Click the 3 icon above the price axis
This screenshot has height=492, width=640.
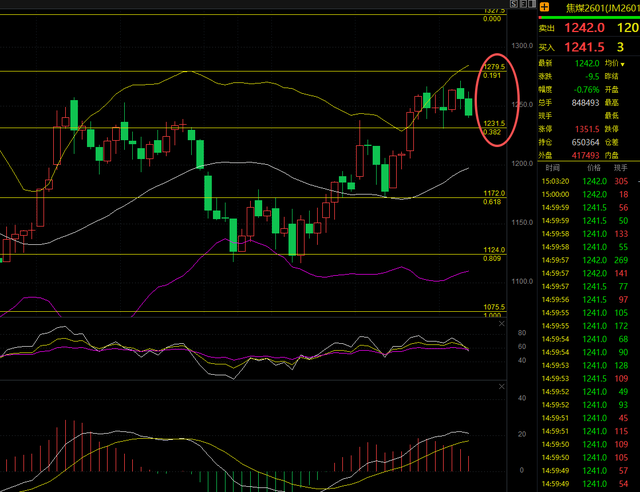point(523,4)
